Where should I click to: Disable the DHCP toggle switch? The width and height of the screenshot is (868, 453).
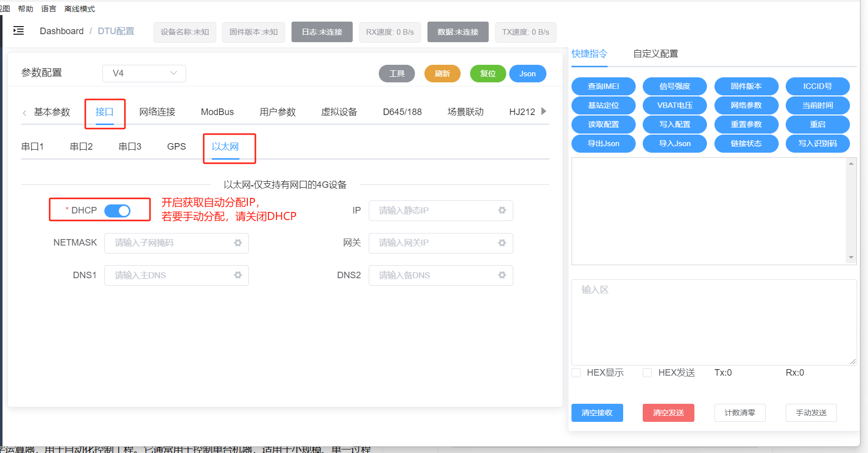[117, 210]
